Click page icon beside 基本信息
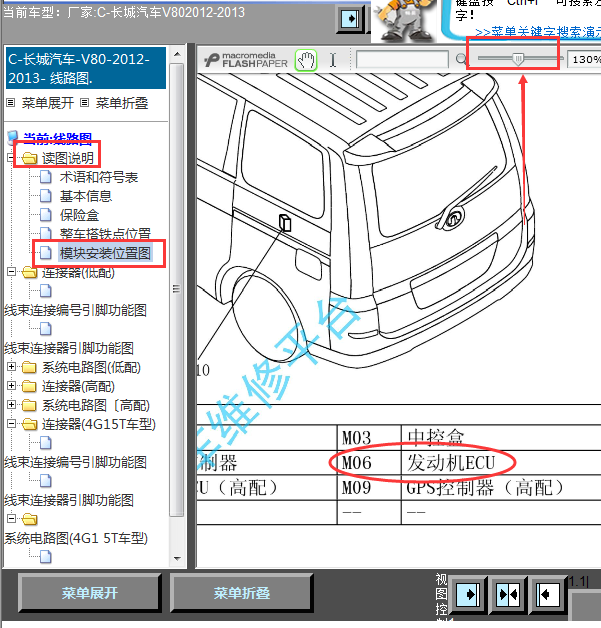601x628 pixels. pos(45,196)
